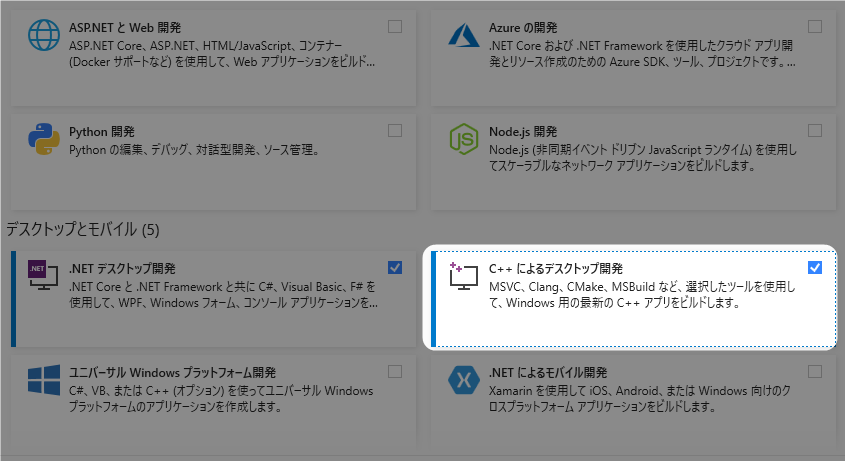The height and width of the screenshot is (461, 845).
Task: Select the Python 開発 title
Action: click(x=102, y=132)
